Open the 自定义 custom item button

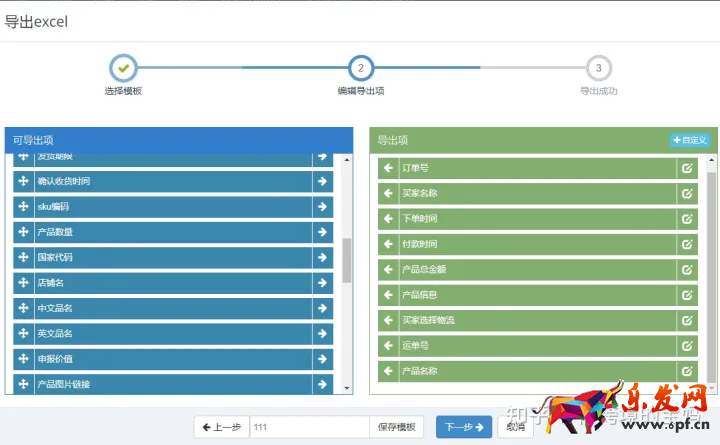689,140
